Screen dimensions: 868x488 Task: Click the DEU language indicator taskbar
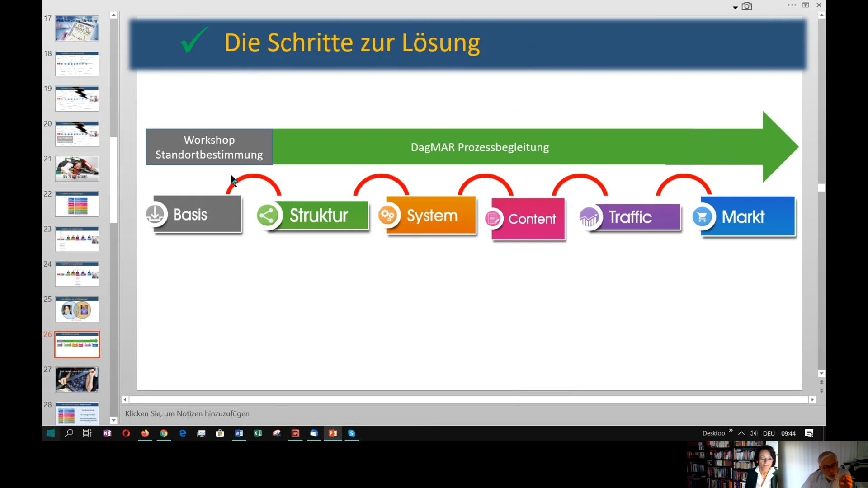coord(769,433)
